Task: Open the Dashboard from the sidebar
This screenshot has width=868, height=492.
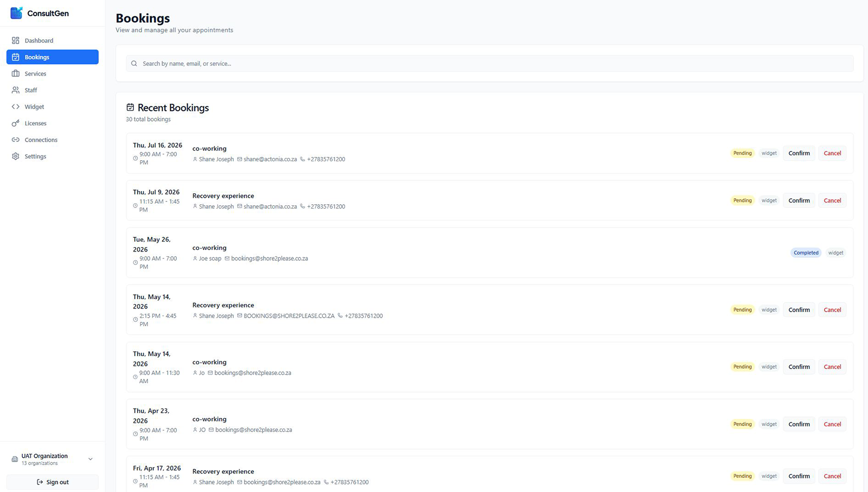Action: tap(39, 40)
